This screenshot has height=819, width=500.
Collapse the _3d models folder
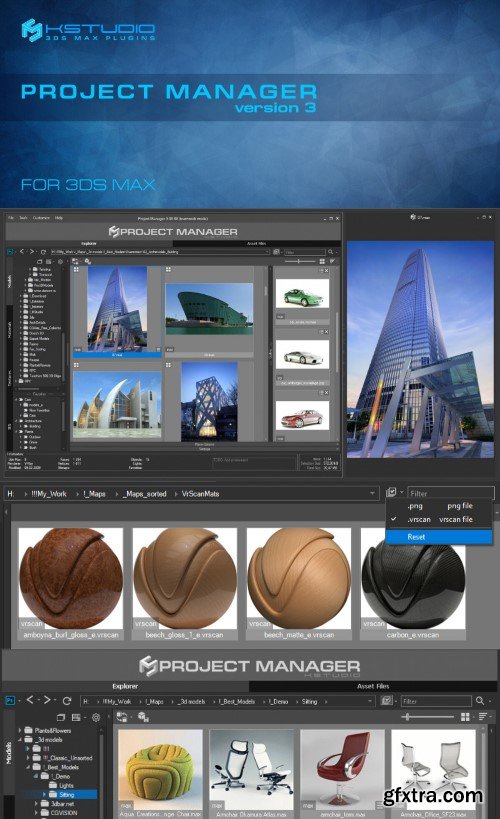[20, 740]
